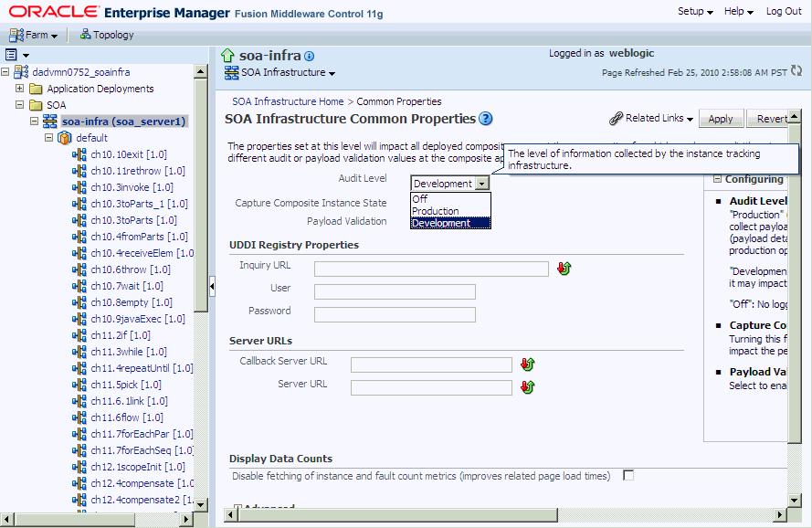Go to SOA Infrastructure Home breadcrumb
Image resolution: width=812 pixels, height=528 pixels.
click(x=288, y=101)
